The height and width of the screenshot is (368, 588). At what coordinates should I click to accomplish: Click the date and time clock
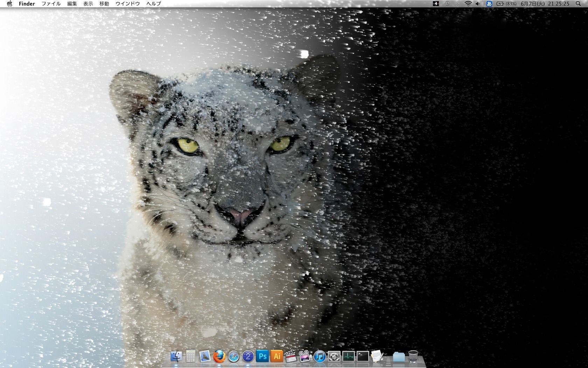coord(545,4)
